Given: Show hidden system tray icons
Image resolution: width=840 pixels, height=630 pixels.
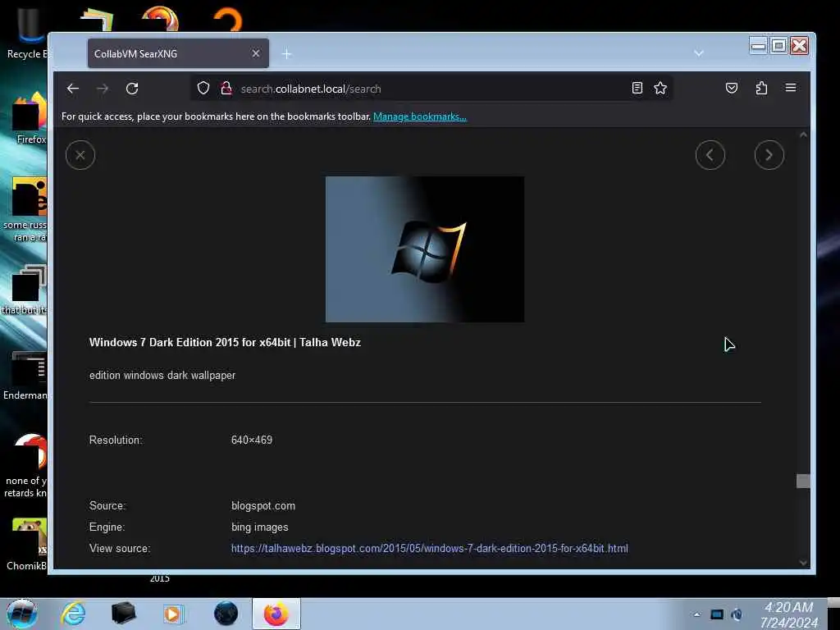Looking at the screenshot, I should [x=696, y=614].
